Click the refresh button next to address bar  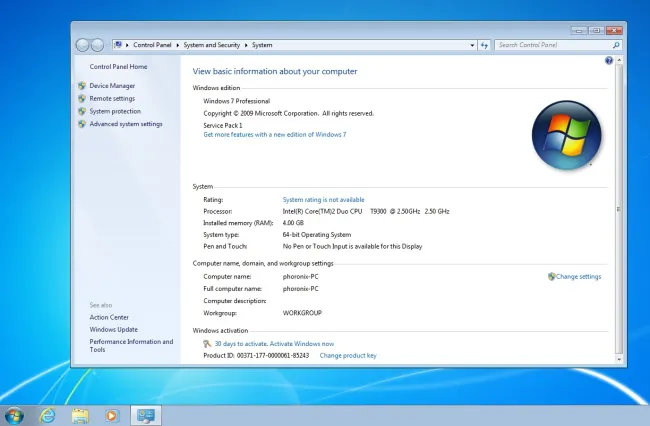484,45
